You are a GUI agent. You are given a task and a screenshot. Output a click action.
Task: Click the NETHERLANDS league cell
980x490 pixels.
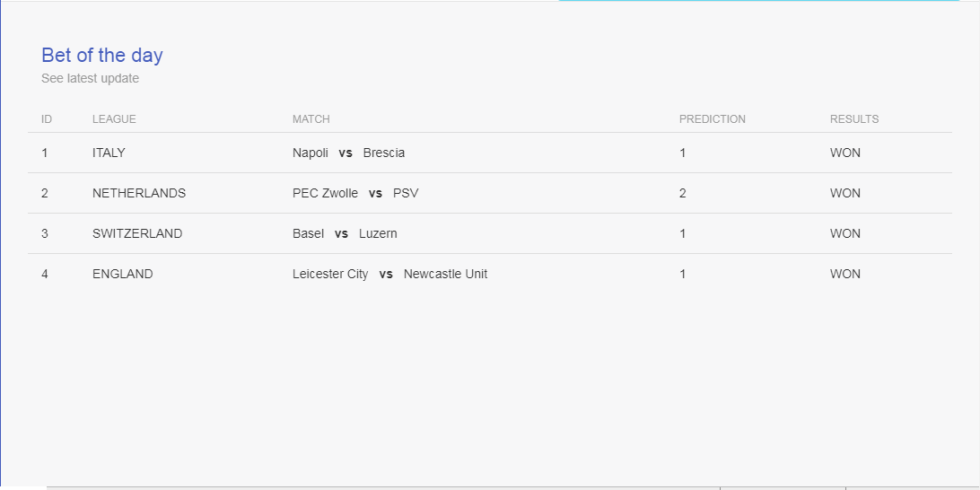[x=139, y=194]
